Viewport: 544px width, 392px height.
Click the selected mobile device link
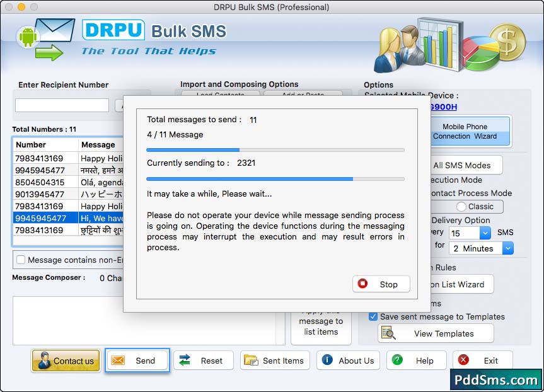coord(444,107)
